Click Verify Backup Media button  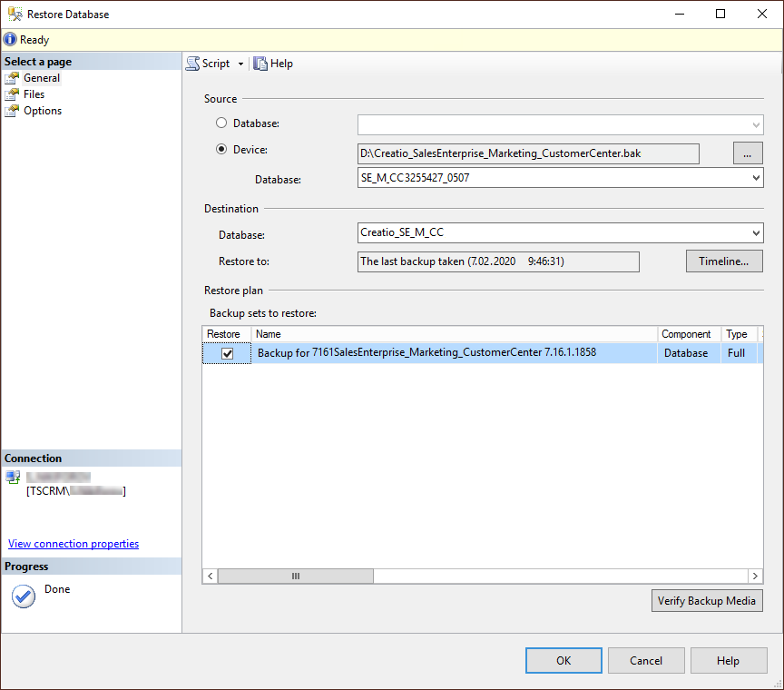(706, 601)
